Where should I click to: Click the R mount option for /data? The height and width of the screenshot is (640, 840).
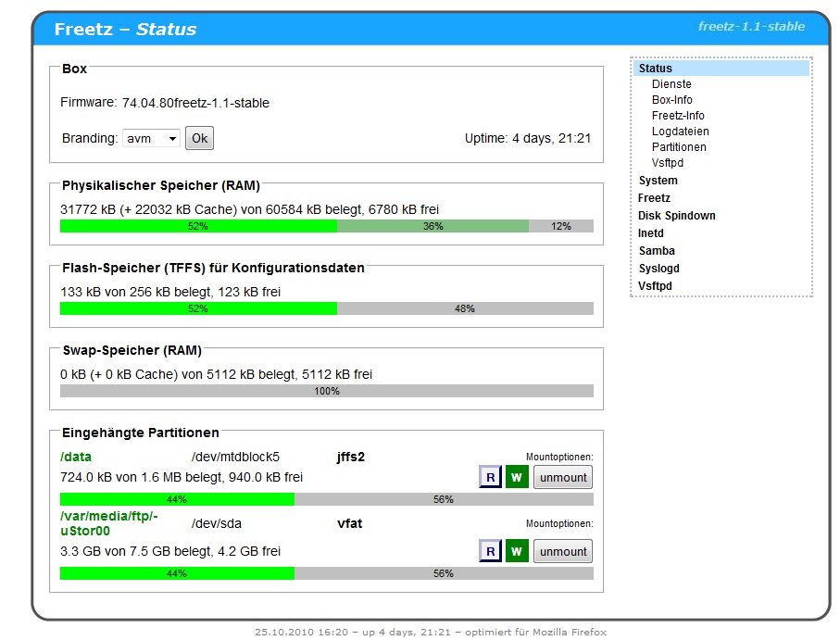pyautogui.click(x=489, y=477)
